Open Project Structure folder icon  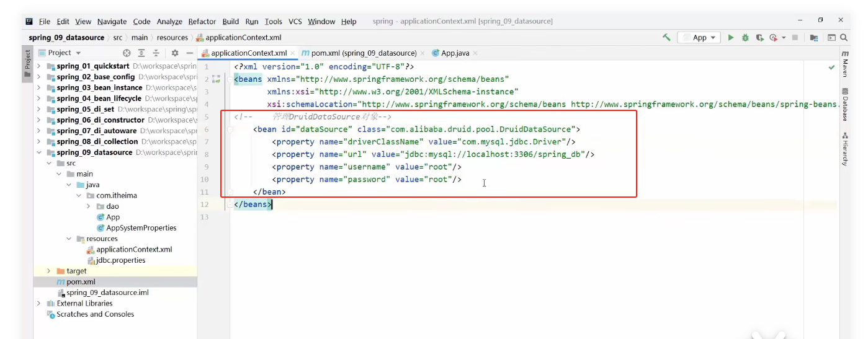pos(814,37)
